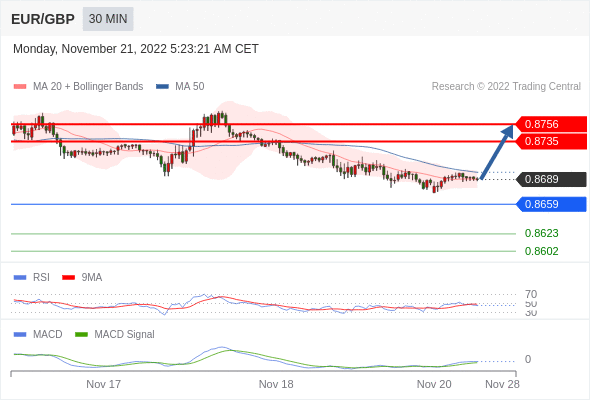590x400 pixels.
Task: Toggle the MA 50 legend label
Action: [x=190, y=87]
